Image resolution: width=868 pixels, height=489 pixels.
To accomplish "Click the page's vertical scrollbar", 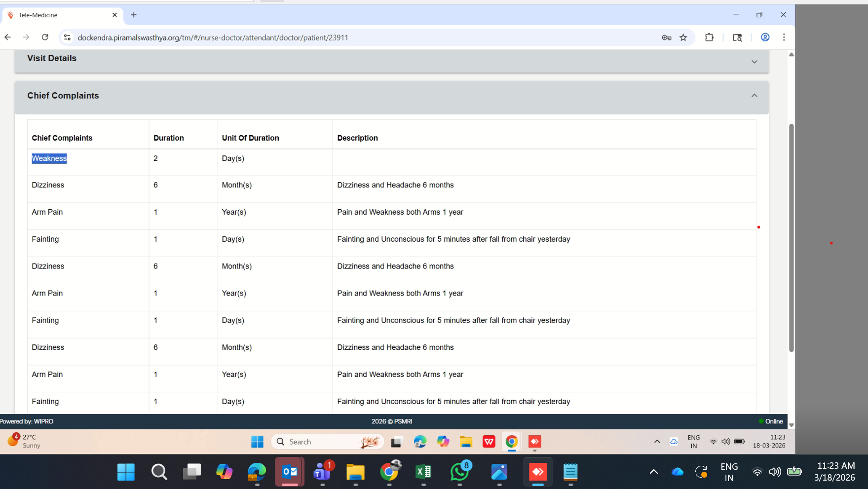I will [x=791, y=237].
